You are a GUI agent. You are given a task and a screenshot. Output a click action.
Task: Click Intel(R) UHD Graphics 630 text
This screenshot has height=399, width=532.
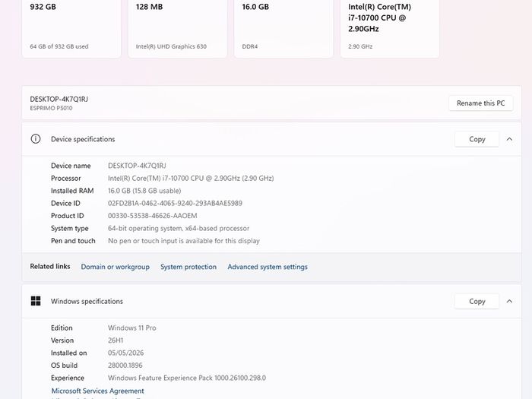171,46
